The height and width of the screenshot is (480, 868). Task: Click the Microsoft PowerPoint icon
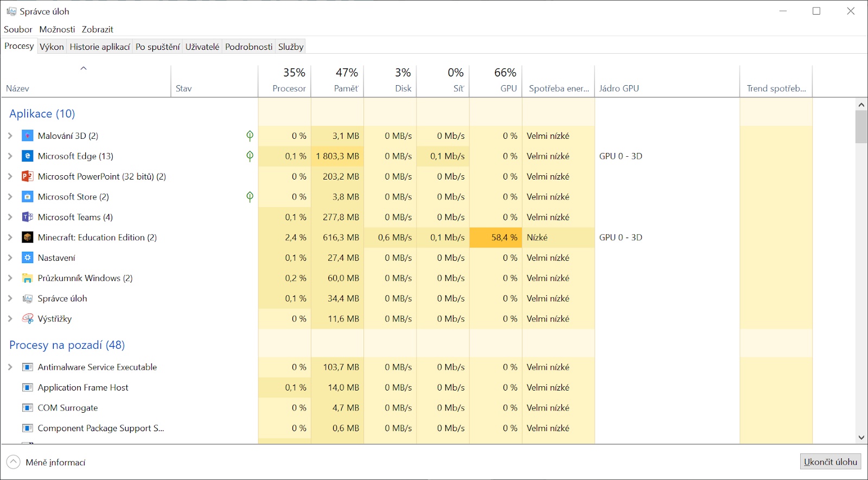[27, 176]
